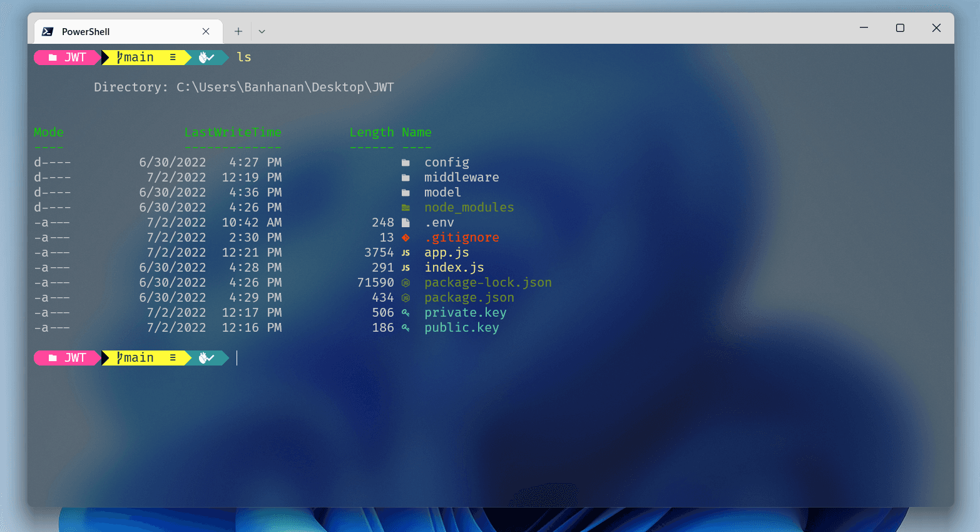Expand the new tab profile dropdown

262,31
